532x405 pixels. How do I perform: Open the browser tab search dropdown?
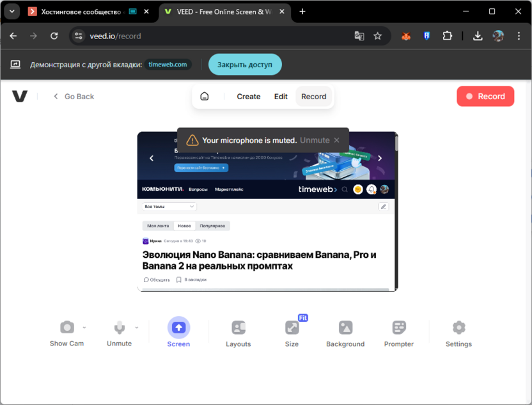pyautogui.click(x=11, y=11)
